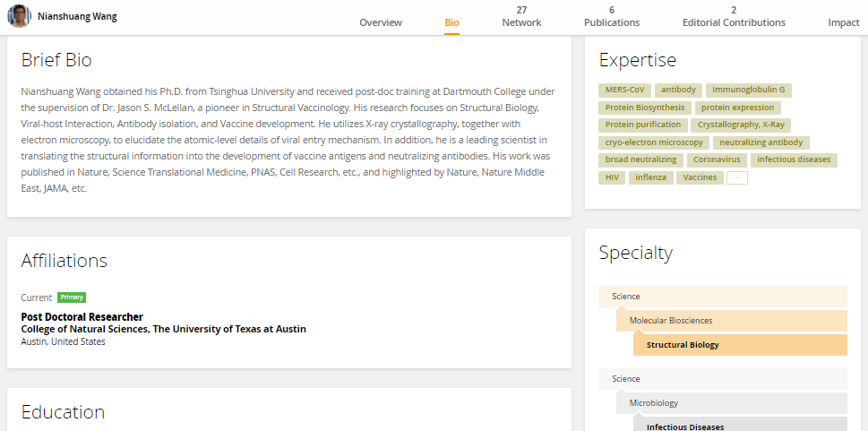Click the Editorial Contributions count 2
Screen dimensions: 868x431
point(734,10)
